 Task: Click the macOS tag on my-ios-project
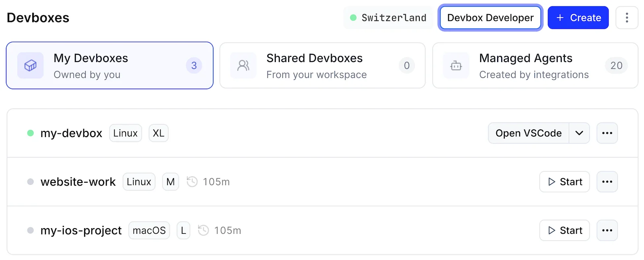coord(149,231)
